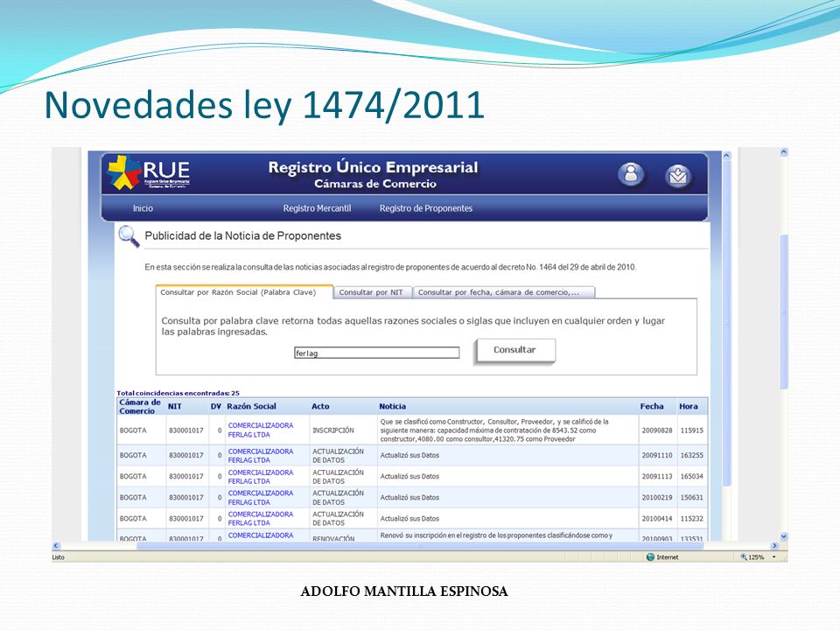The height and width of the screenshot is (630, 840).
Task: Click the horizontal scrollbar right arrow
Action: pyautogui.click(x=774, y=546)
